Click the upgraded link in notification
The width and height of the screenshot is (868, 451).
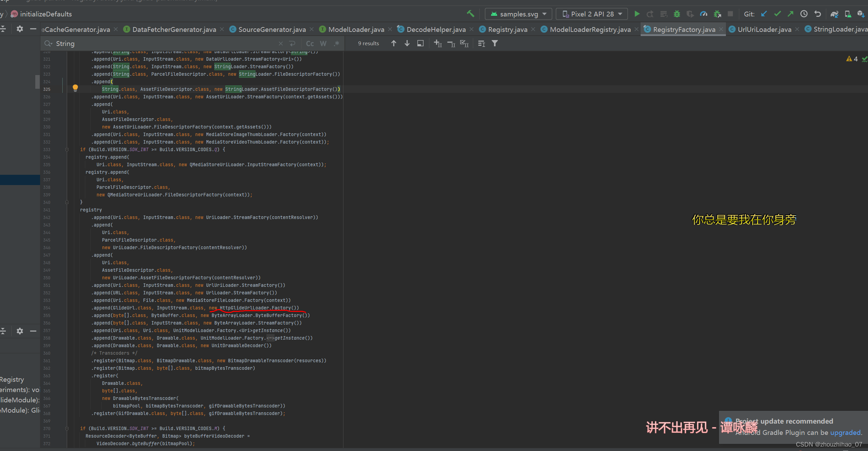pyautogui.click(x=845, y=432)
